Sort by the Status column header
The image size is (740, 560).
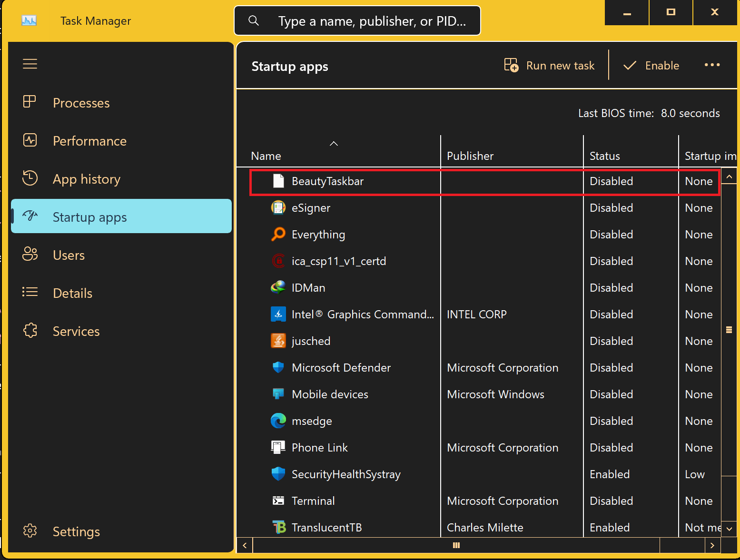(x=604, y=156)
